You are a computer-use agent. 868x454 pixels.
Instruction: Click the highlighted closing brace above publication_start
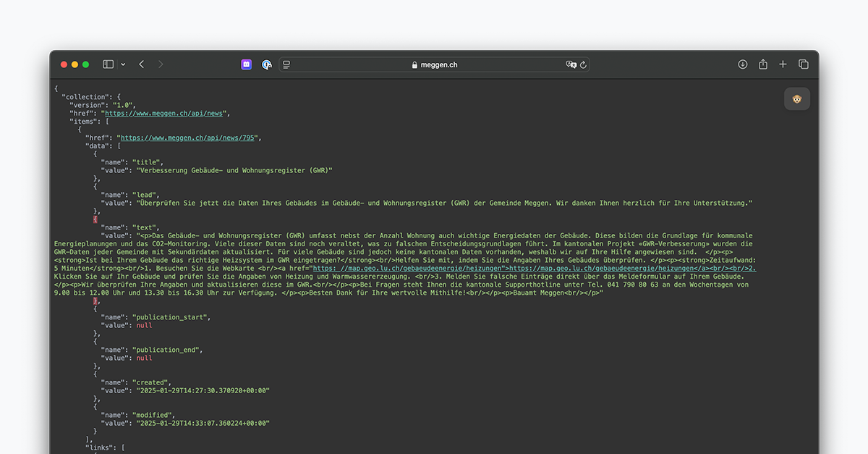click(x=95, y=300)
